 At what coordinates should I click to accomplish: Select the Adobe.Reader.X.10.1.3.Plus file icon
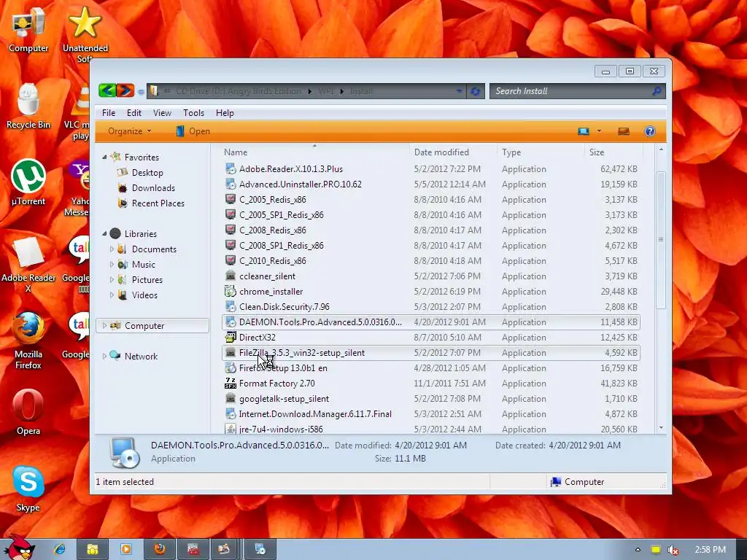[231, 169]
